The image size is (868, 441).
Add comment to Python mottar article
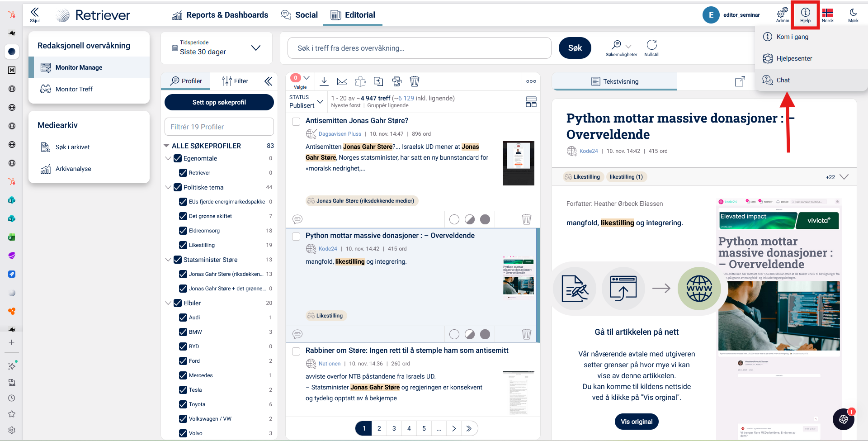tap(297, 334)
